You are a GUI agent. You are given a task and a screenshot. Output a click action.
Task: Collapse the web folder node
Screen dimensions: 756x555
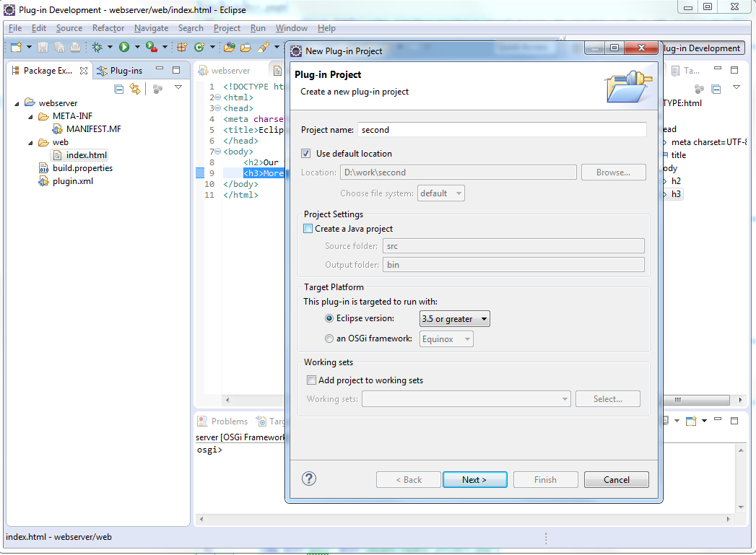point(30,143)
